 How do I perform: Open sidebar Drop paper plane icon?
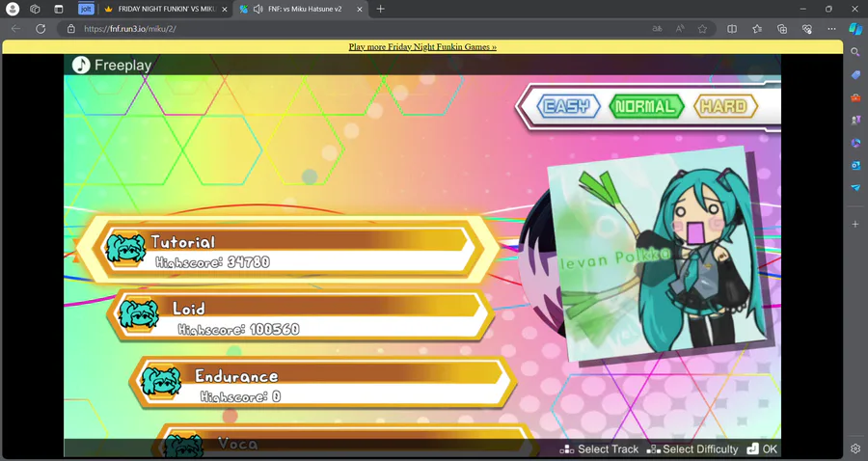(x=855, y=188)
